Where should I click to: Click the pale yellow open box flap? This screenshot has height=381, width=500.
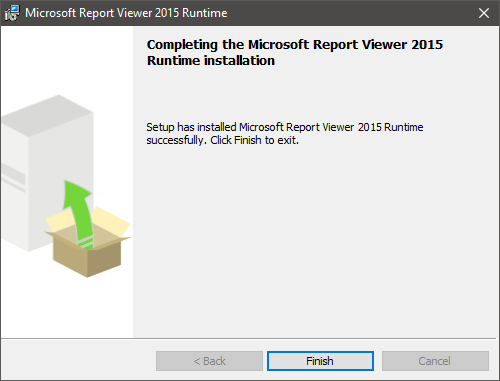[110, 221]
